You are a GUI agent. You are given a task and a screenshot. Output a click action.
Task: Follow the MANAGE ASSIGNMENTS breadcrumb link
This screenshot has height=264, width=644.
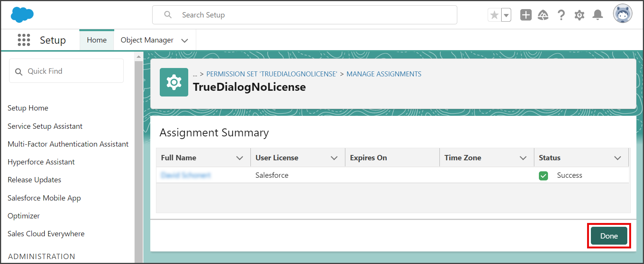pyautogui.click(x=384, y=74)
